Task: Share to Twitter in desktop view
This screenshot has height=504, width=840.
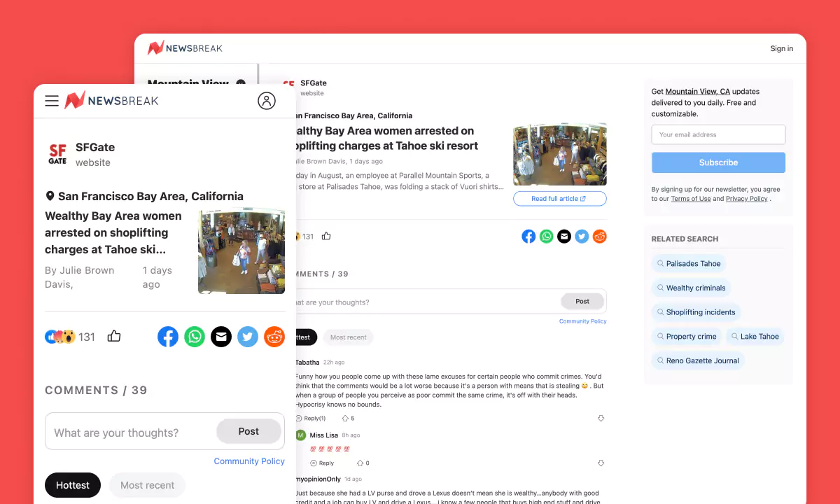Action: [582, 237]
